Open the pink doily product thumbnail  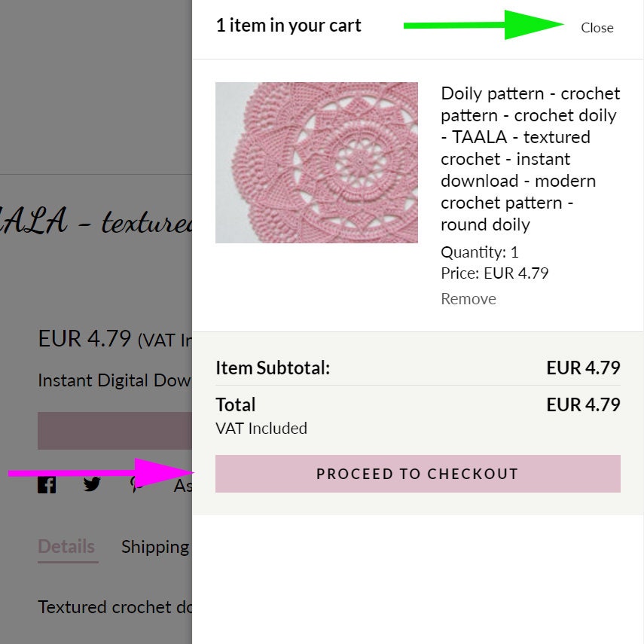pos(316,162)
